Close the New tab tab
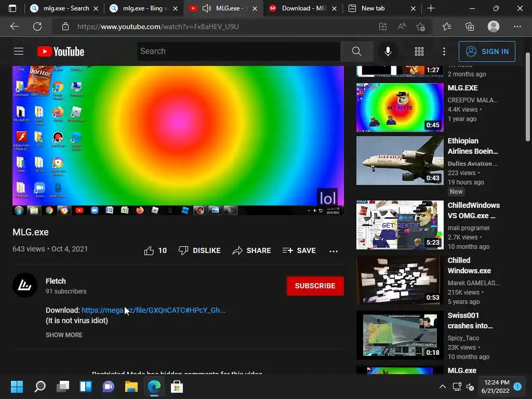This screenshot has width=532, height=399. tap(413, 8)
